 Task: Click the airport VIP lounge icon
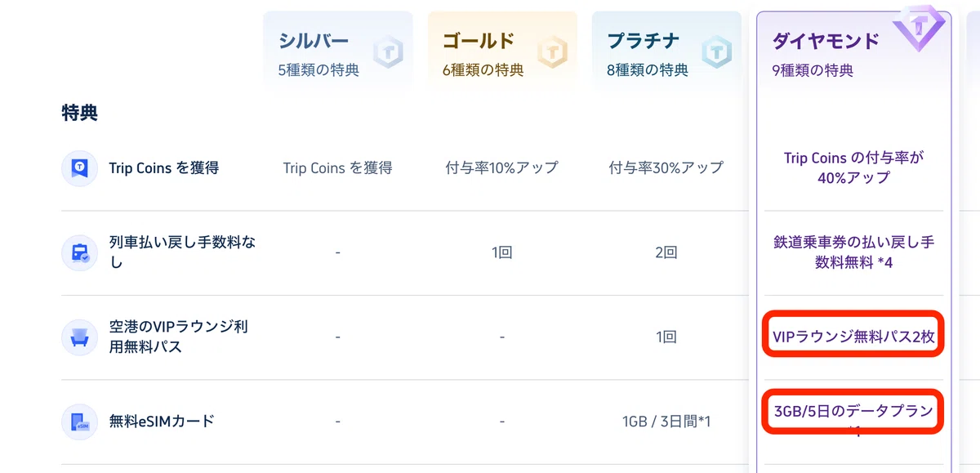80,337
